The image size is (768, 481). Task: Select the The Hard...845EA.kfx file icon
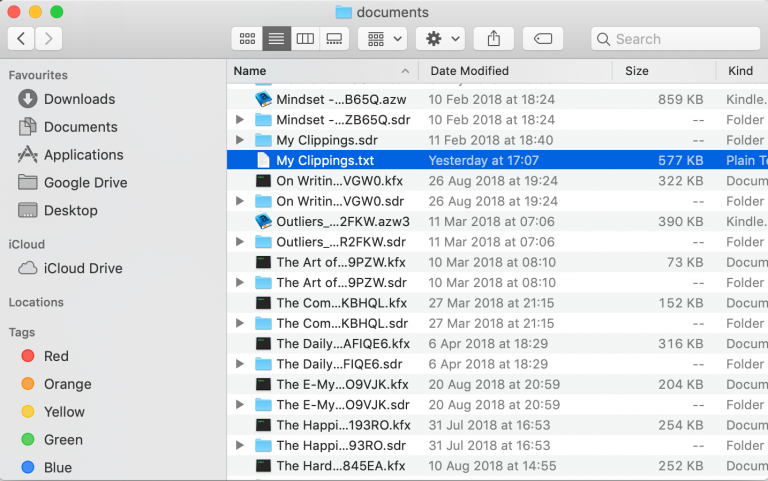tap(264, 465)
